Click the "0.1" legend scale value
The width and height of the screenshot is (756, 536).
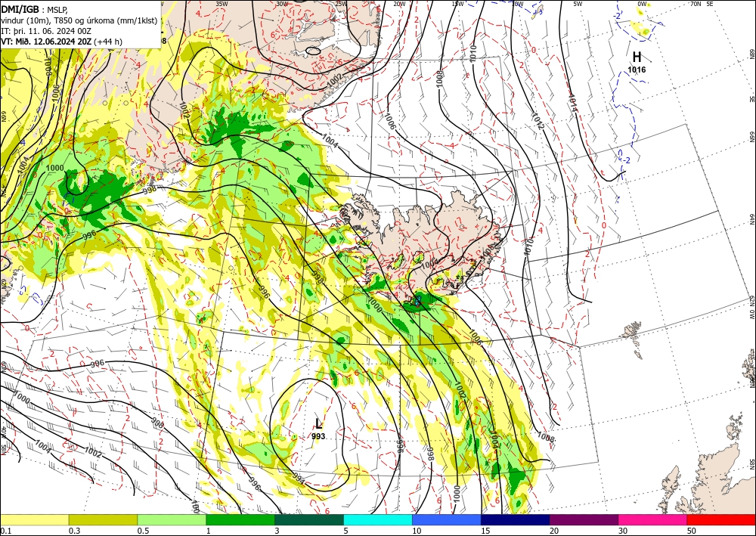[5, 531]
